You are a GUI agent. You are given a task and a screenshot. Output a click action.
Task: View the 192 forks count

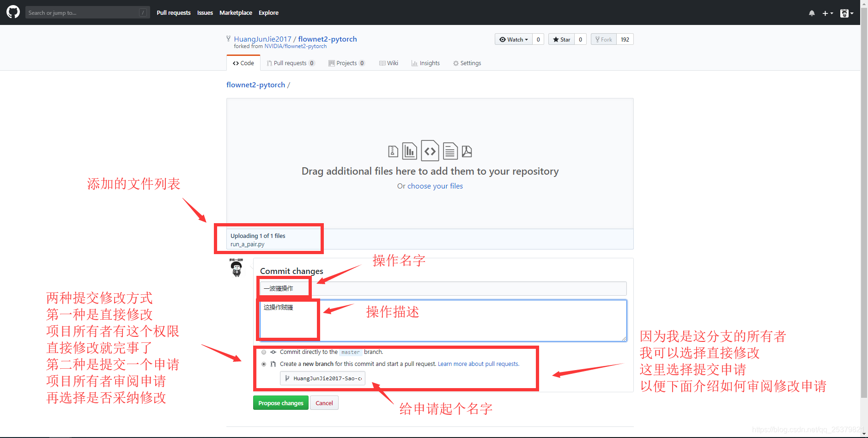pos(625,39)
